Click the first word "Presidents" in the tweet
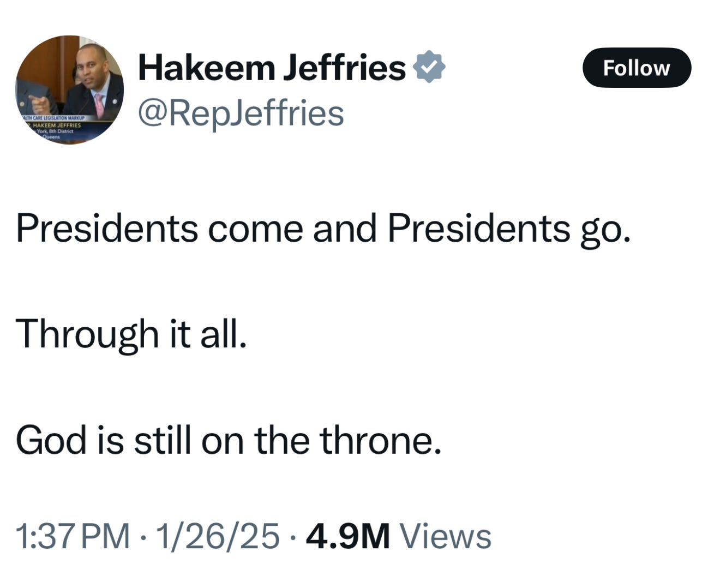This screenshot has height=588, width=720. point(107,228)
